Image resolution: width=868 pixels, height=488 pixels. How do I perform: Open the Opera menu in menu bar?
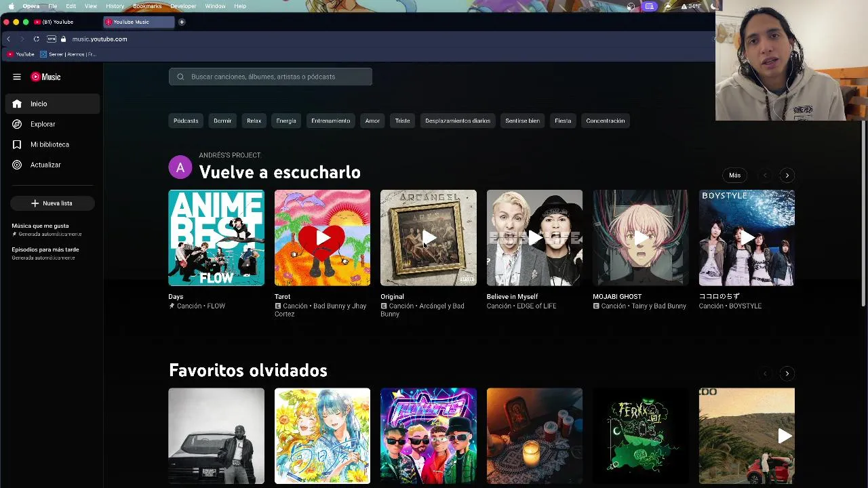click(31, 6)
